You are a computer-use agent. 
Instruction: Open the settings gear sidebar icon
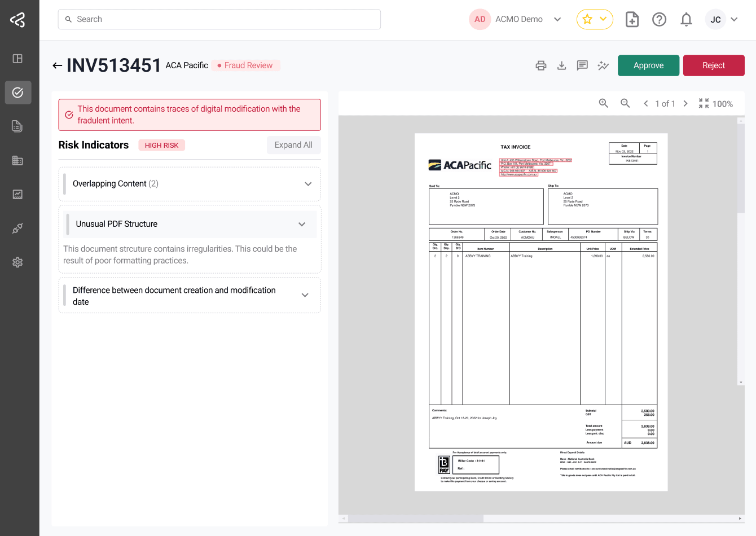pyautogui.click(x=17, y=262)
